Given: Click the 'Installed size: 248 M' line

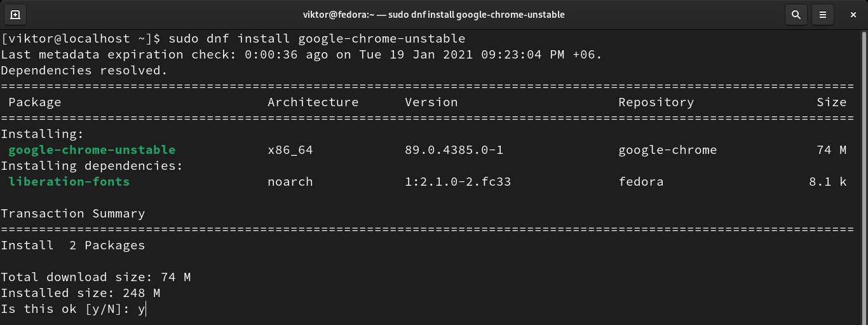Looking at the screenshot, I should pyautogui.click(x=80, y=293).
